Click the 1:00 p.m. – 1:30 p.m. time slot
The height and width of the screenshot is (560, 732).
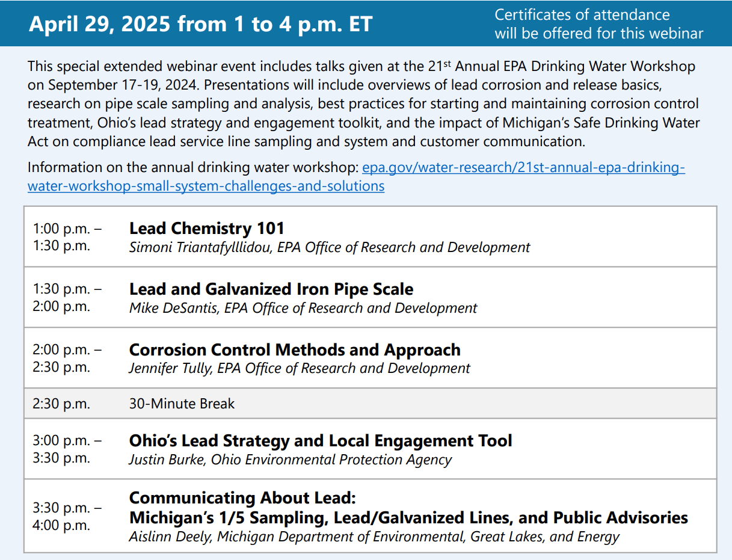pyautogui.click(x=67, y=237)
